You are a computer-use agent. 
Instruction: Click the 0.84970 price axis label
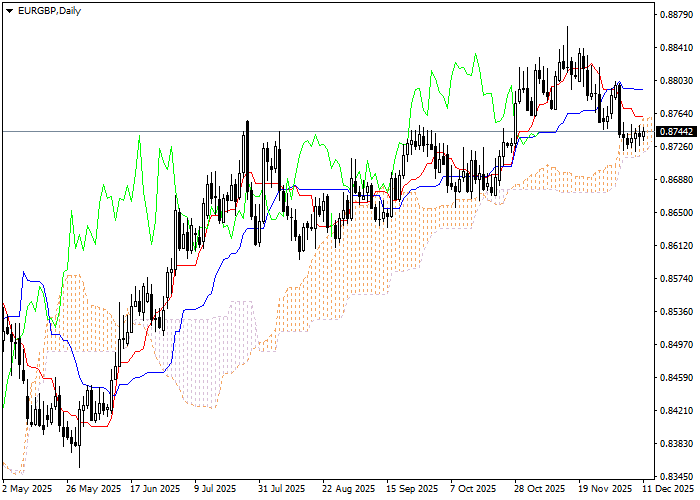[677, 345]
